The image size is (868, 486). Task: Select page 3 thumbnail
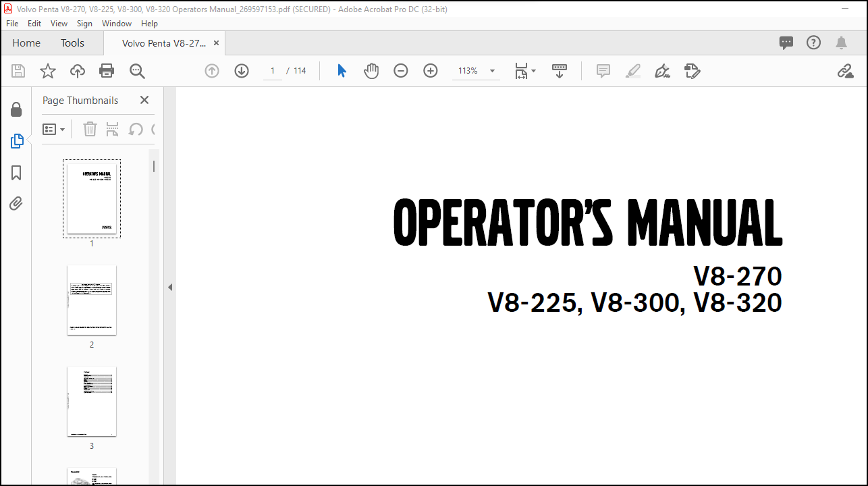(92, 402)
